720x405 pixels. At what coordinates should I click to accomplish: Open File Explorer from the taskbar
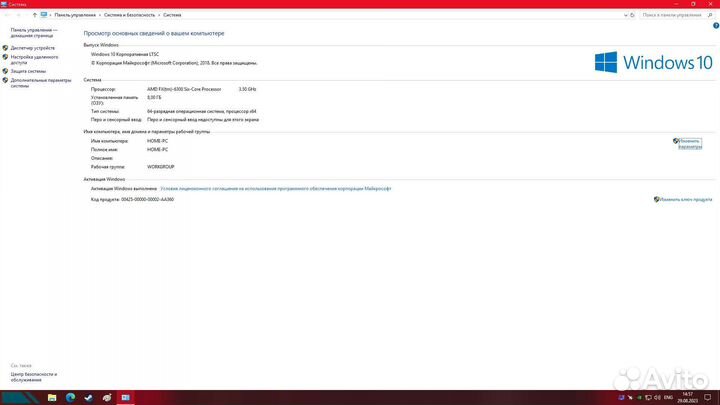(x=52, y=398)
